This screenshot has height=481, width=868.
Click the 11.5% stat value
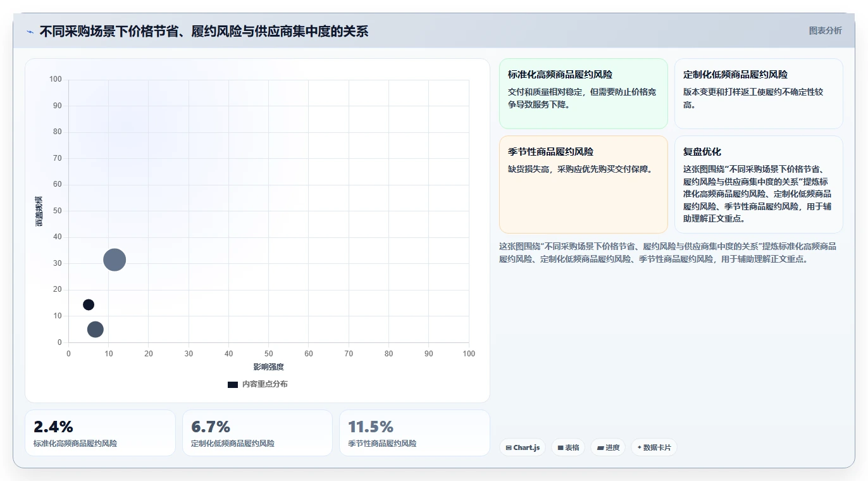point(371,427)
